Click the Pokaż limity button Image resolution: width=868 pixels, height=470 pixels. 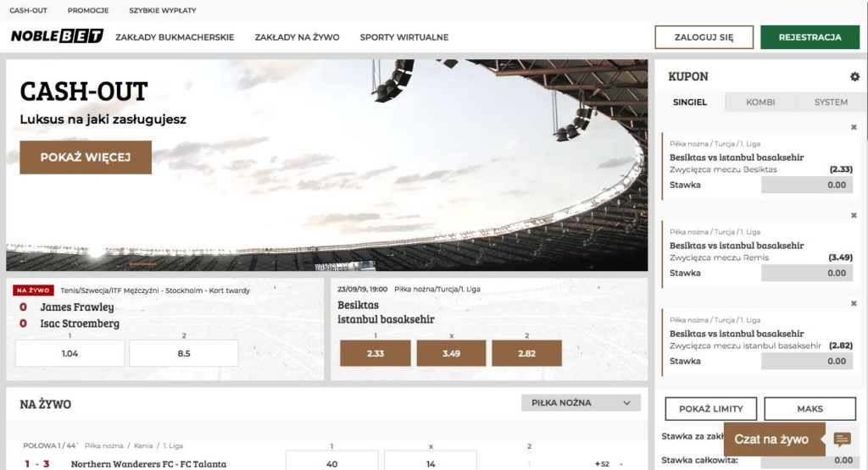(x=710, y=409)
